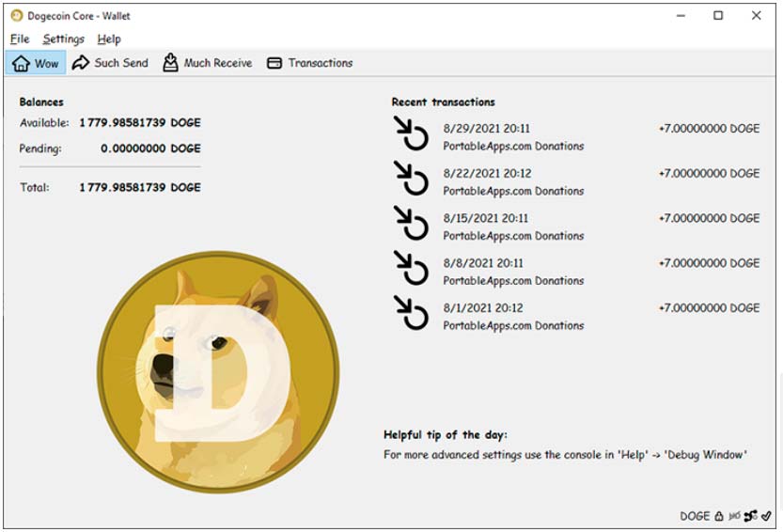Click the incoming icon for 8/1/2021 transaction
The height and width of the screenshot is (532, 783).
pos(411,313)
